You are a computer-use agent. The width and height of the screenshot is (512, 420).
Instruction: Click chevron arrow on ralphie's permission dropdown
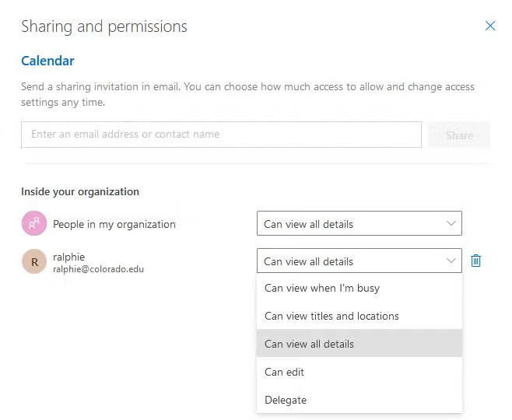point(451,261)
